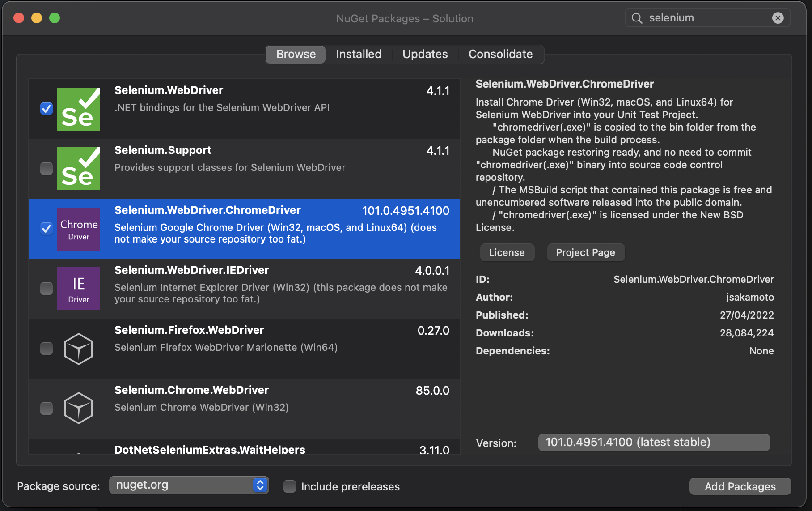Click the magnifier icon in the search field

[637, 18]
